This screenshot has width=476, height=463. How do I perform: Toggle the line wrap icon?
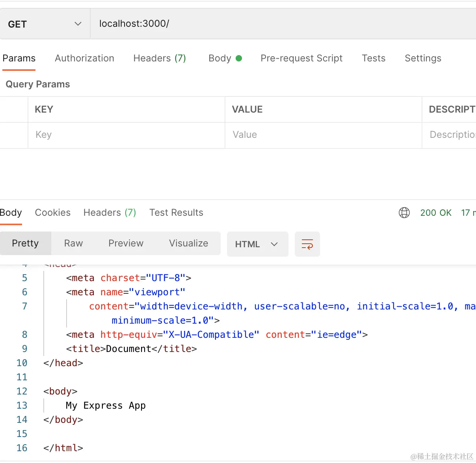(307, 244)
